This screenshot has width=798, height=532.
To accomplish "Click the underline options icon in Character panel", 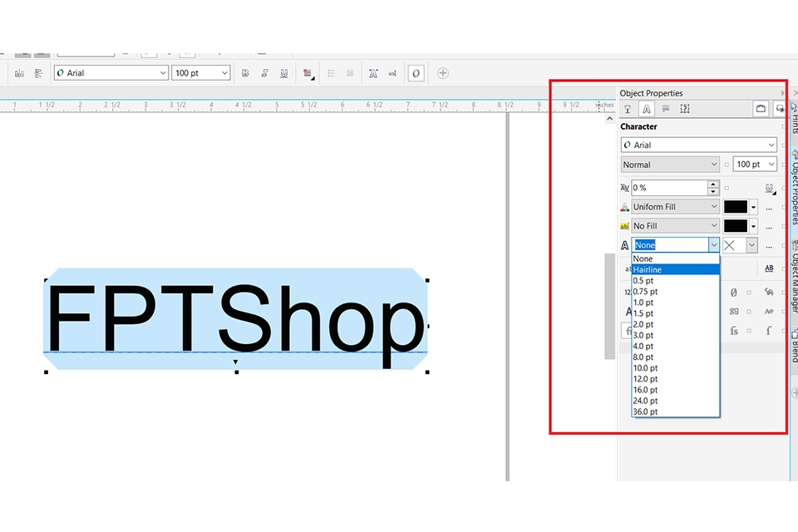I will point(770,189).
